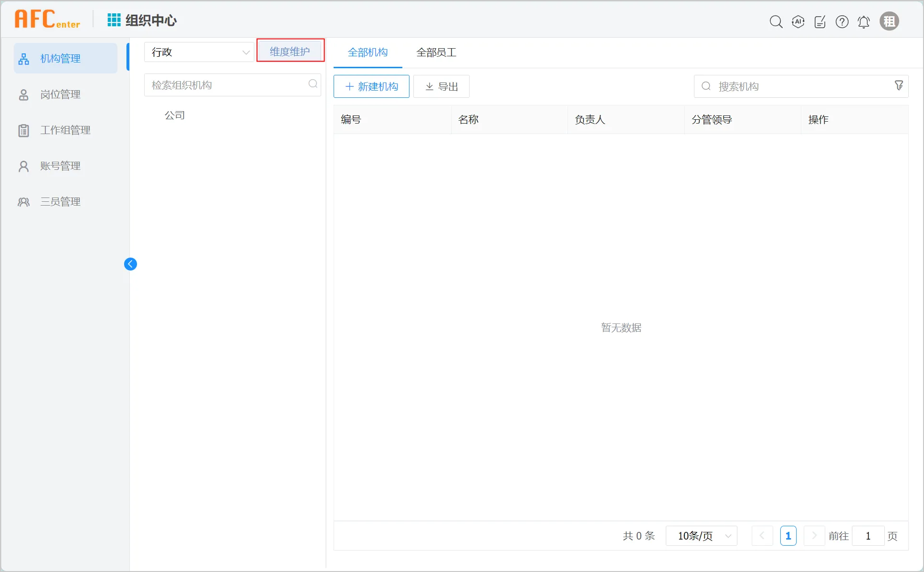
Task: Open the AI assistant icon
Action: [x=798, y=21]
